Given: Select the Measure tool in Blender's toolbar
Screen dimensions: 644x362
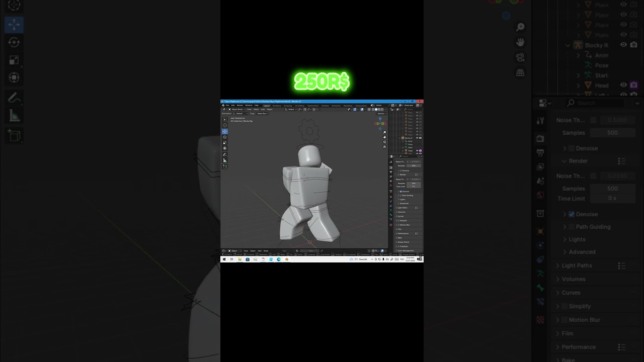Looking at the screenshot, I should coord(225,160).
